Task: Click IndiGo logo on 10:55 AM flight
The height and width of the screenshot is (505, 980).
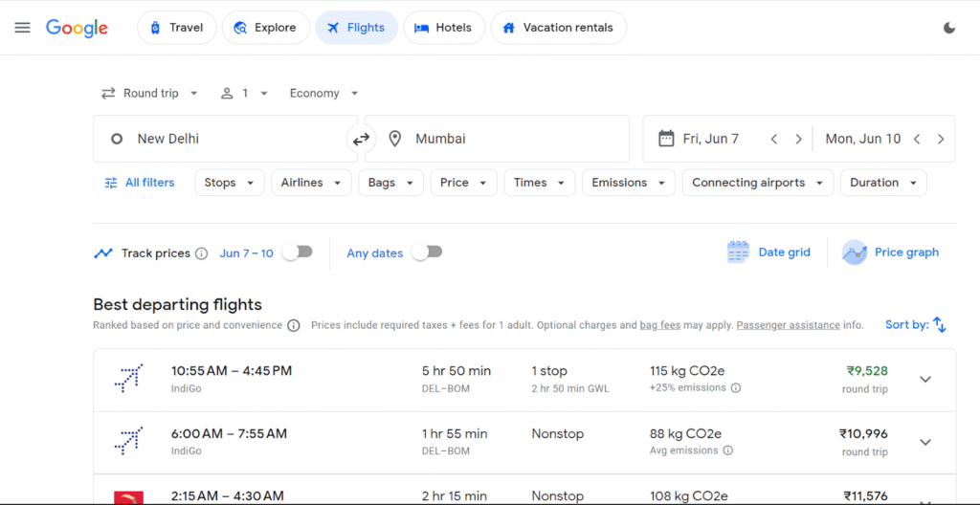Action: point(129,378)
